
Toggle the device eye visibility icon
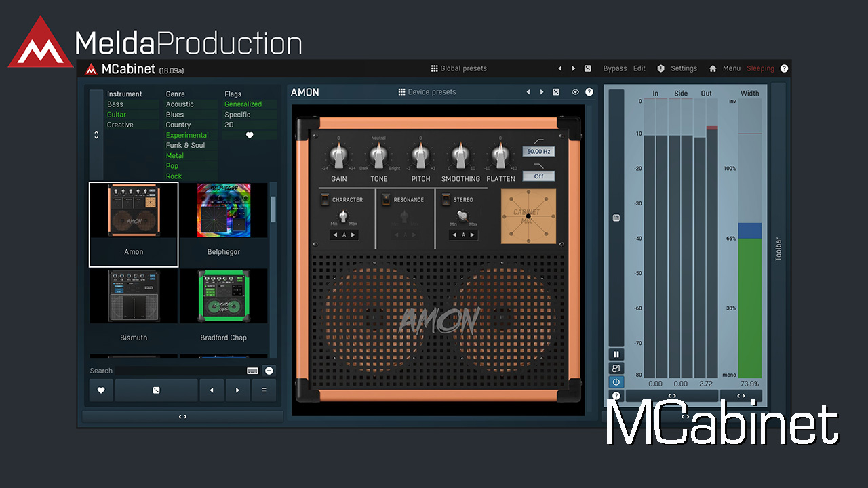(575, 92)
